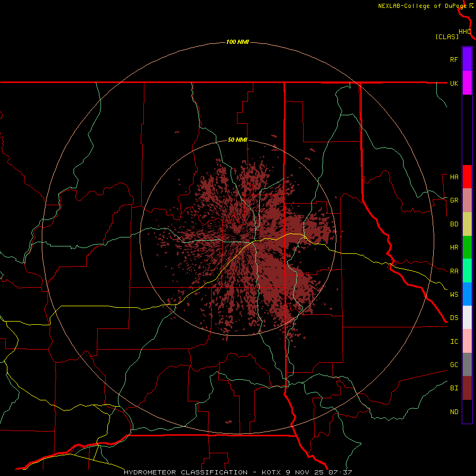Select the white DS legend swatch

tap(467, 317)
